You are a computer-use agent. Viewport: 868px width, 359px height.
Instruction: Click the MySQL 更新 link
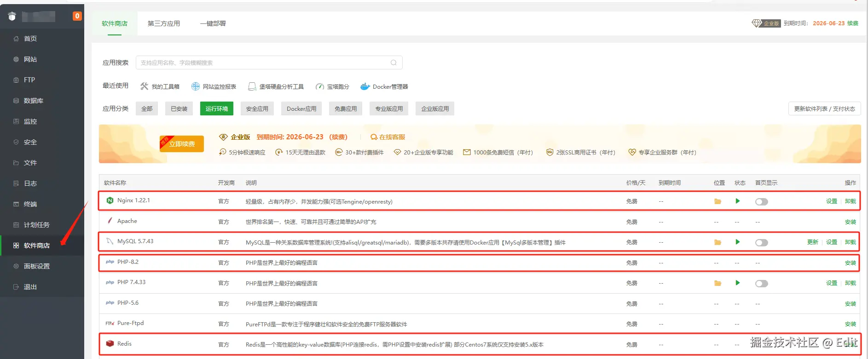click(x=813, y=242)
